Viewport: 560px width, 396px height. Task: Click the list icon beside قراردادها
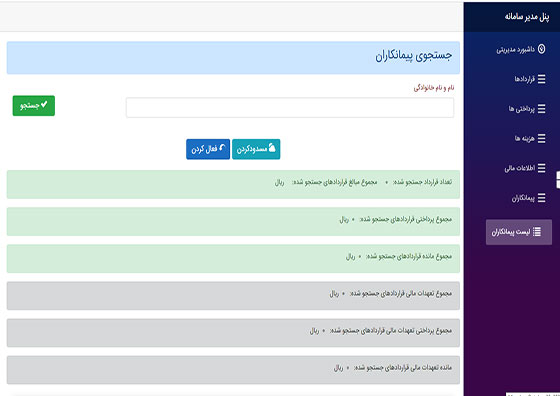click(x=541, y=79)
